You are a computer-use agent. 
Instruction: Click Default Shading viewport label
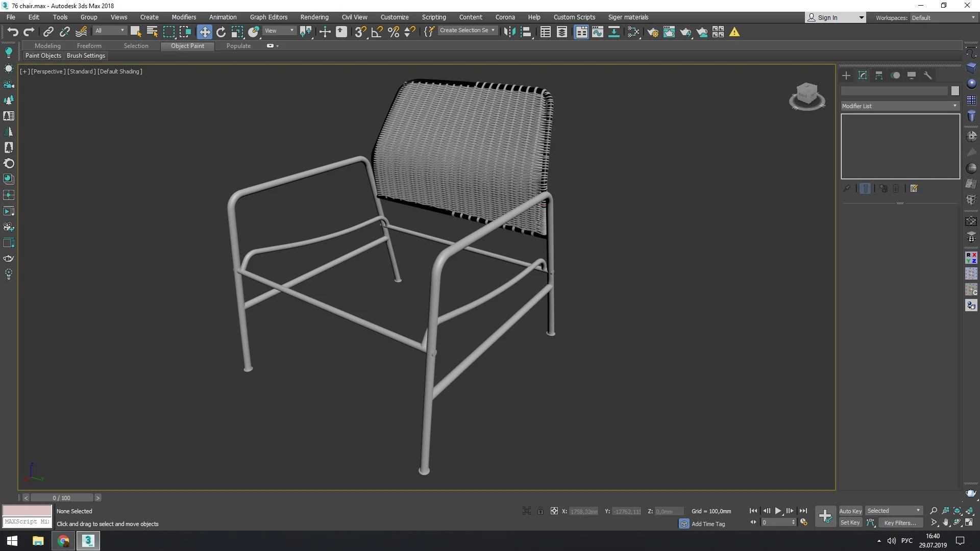point(120,71)
